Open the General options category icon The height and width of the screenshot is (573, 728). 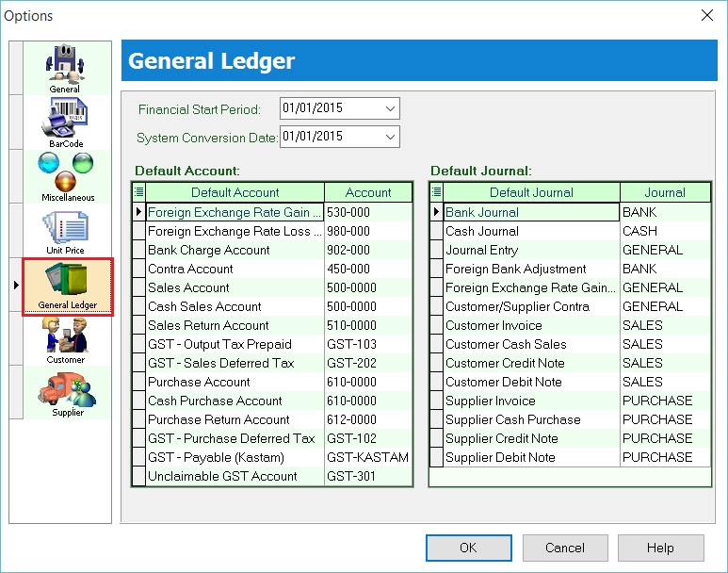[65, 69]
